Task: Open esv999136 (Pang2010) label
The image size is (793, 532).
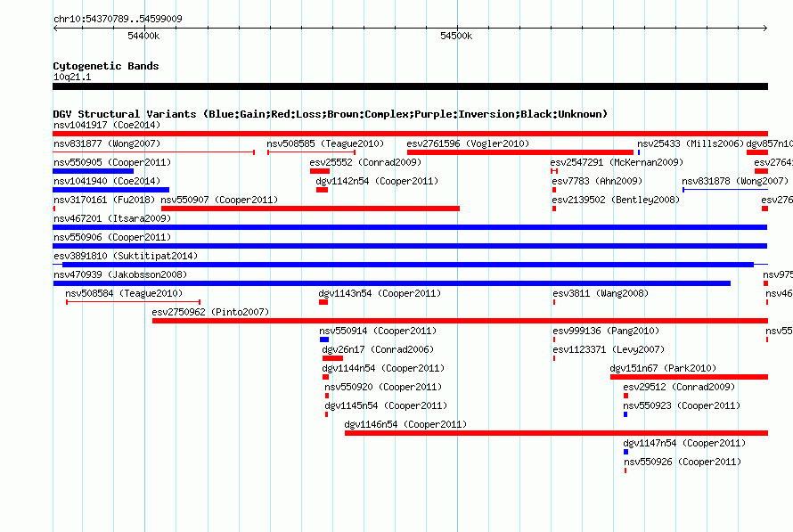Action: pyautogui.click(x=606, y=331)
